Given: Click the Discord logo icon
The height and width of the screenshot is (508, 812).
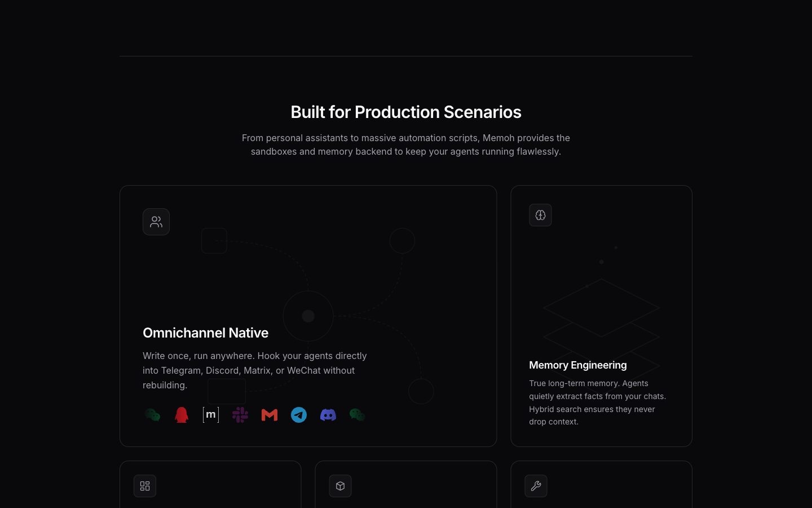Looking at the screenshot, I should 328,415.
